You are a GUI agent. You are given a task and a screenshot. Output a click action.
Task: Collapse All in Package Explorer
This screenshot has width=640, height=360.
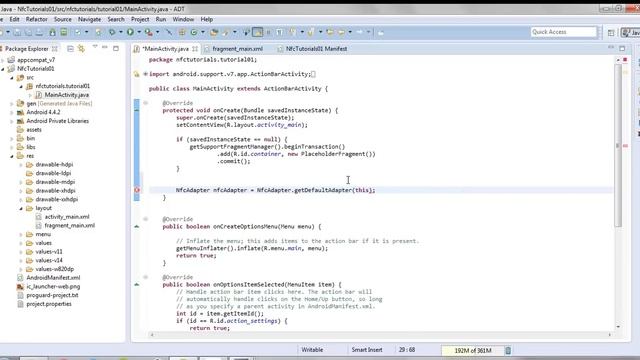click(70, 49)
